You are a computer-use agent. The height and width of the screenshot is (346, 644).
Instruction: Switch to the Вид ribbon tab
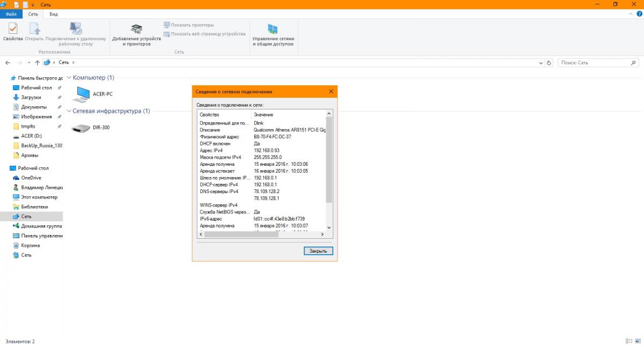click(54, 14)
